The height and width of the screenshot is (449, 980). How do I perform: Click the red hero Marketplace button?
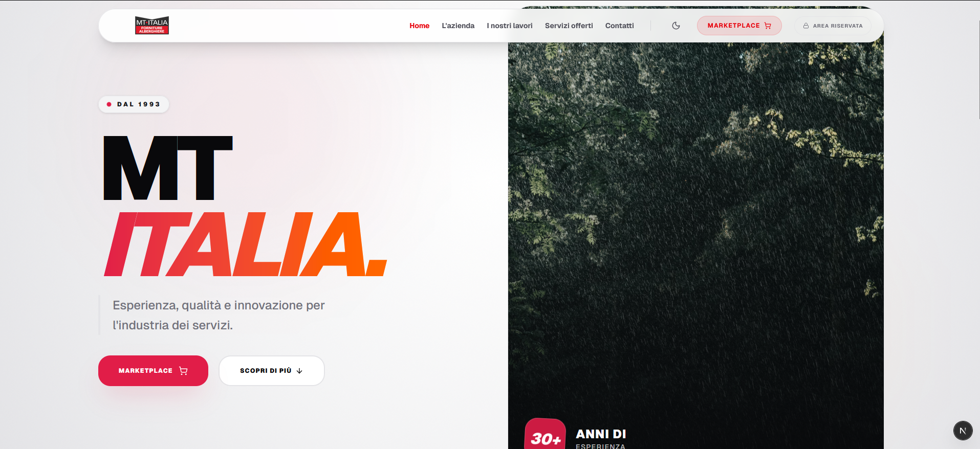[x=153, y=371]
